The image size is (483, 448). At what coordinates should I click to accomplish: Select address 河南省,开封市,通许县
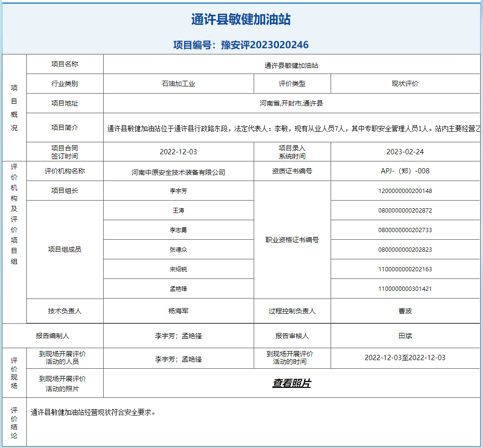291,104
